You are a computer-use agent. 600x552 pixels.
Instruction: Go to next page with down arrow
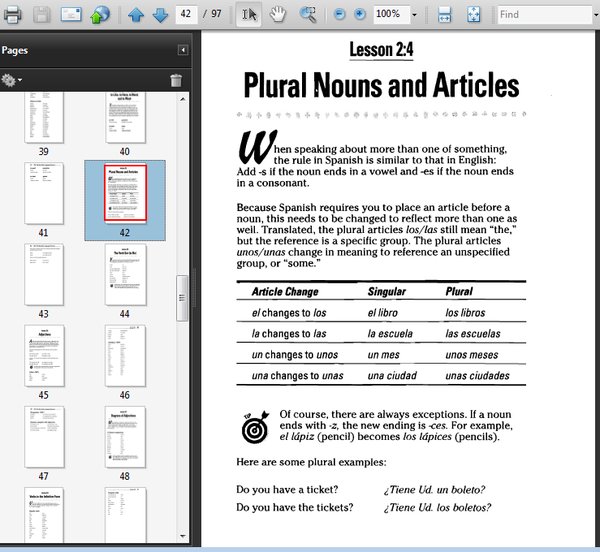[160, 15]
